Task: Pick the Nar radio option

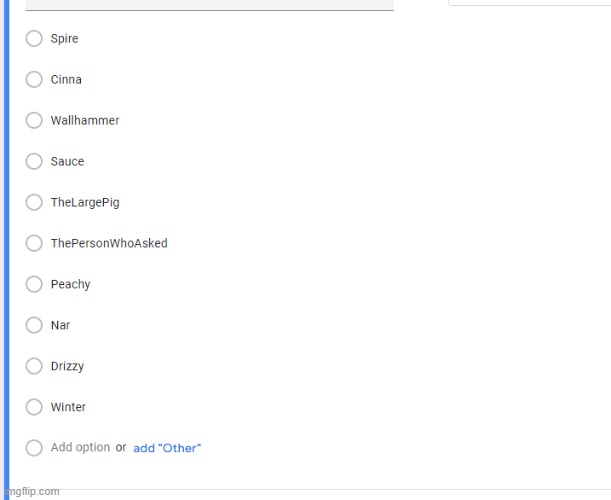Action: click(34, 326)
